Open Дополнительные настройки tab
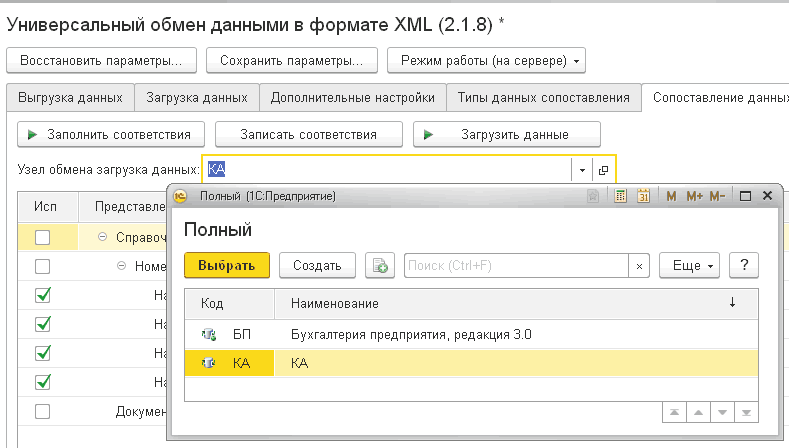Viewport: 789px width, 448px height. click(353, 98)
